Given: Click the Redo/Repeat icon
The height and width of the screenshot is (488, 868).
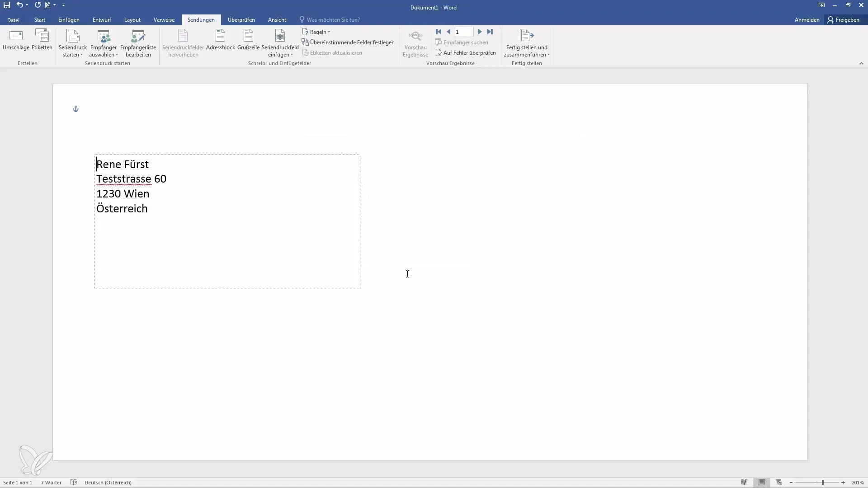Looking at the screenshot, I should pyautogui.click(x=38, y=5).
